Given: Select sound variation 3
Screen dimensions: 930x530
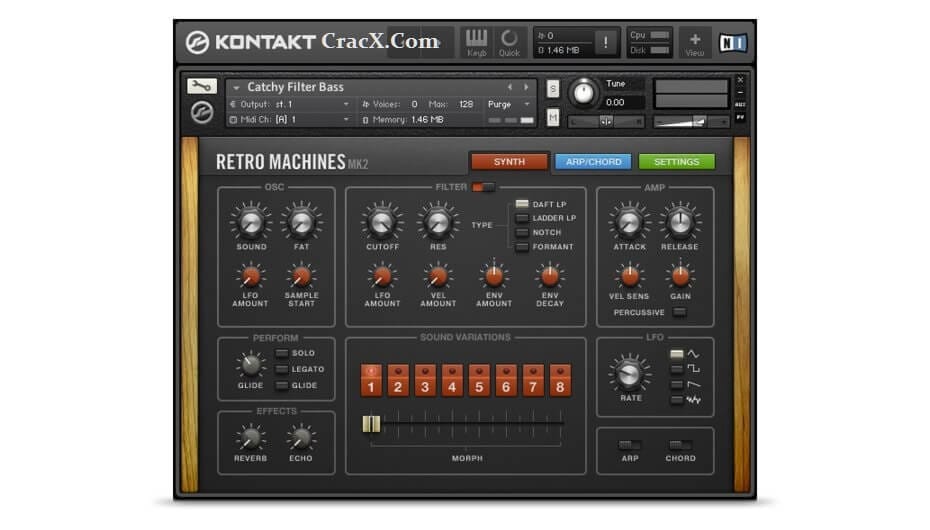Looking at the screenshot, I should 425,380.
